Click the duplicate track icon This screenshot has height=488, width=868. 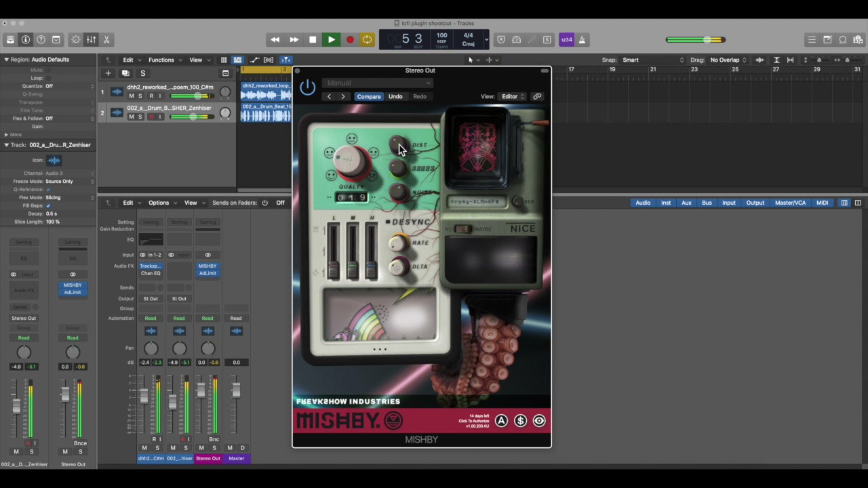tap(125, 73)
